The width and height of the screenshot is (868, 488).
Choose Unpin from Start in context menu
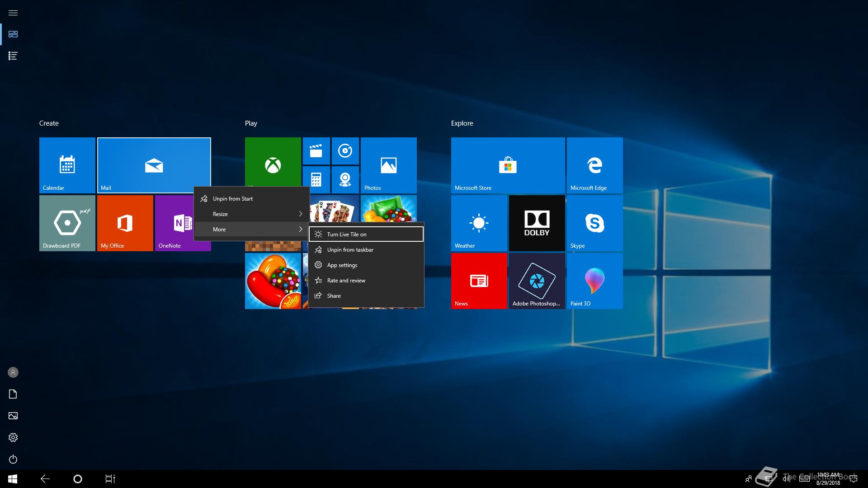click(x=252, y=199)
